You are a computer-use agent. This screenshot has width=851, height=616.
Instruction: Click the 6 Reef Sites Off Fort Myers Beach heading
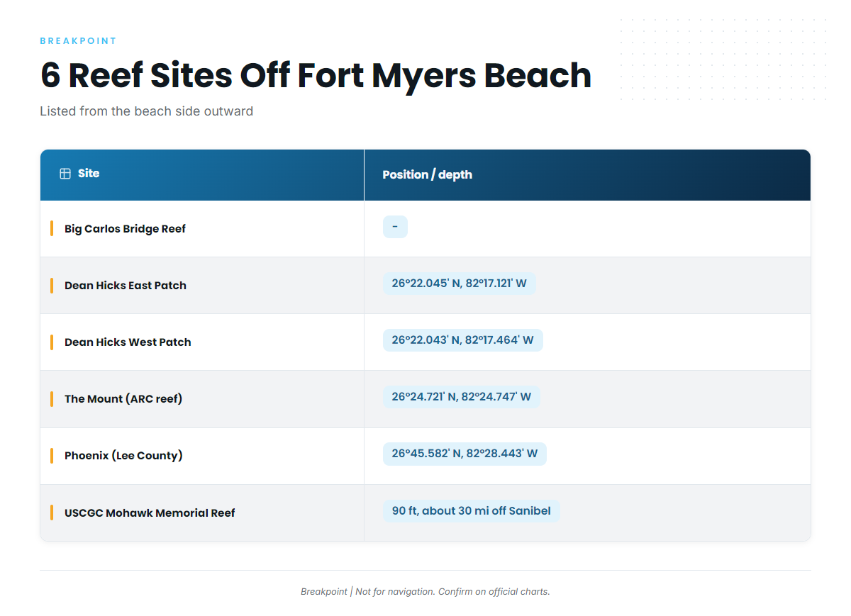tap(316, 75)
